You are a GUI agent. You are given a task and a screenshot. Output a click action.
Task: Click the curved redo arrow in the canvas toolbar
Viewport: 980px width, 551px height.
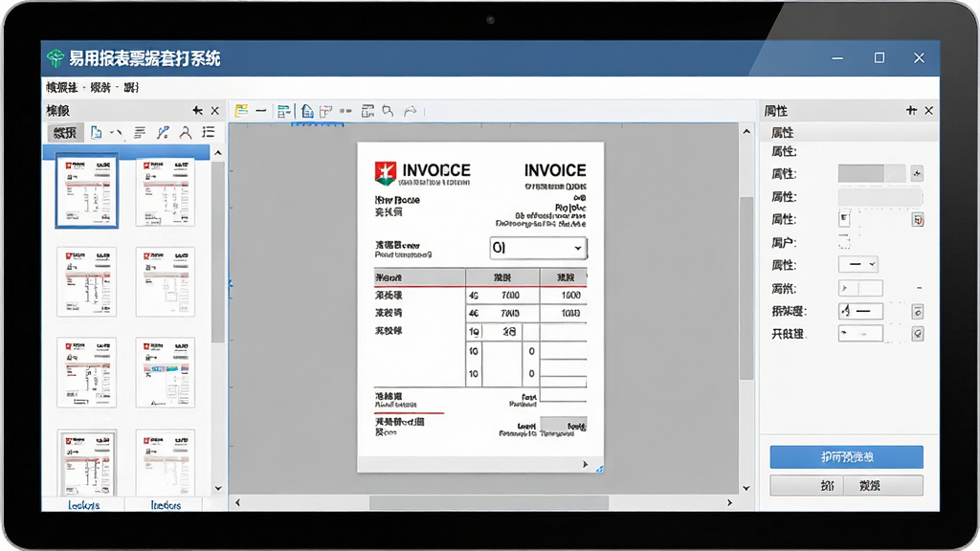tap(410, 111)
